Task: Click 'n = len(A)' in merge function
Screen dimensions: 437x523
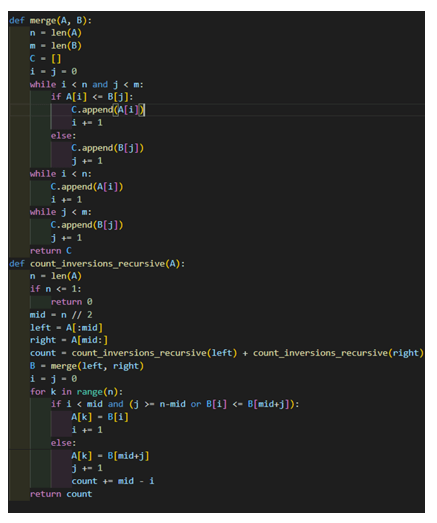Action: point(56,33)
